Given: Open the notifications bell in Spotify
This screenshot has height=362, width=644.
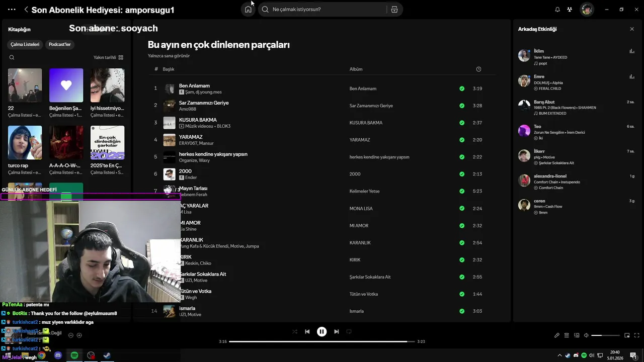Looking at the screenshot, I should (x=557, y=9).
